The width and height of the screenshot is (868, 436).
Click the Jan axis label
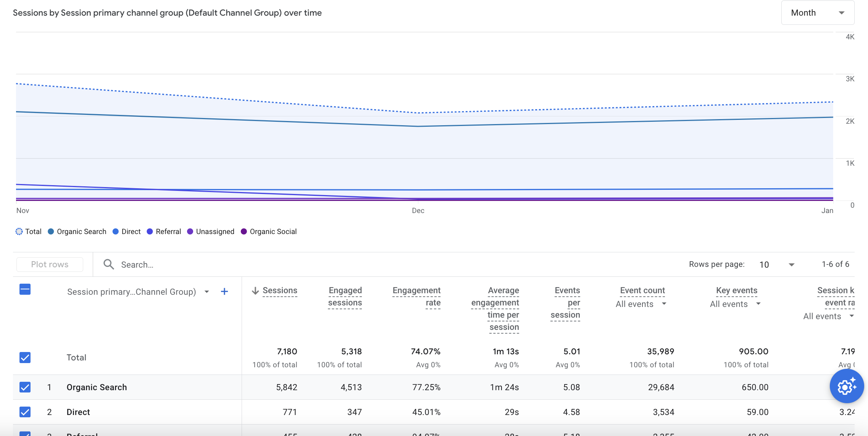pyautogui.click(x=827, y=211)
